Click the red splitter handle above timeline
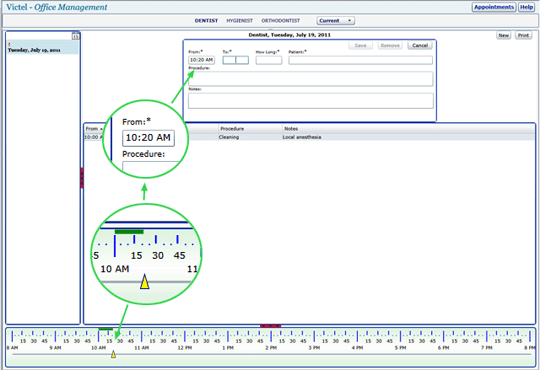Screen dimensions: 540x370 pos(270,326)
